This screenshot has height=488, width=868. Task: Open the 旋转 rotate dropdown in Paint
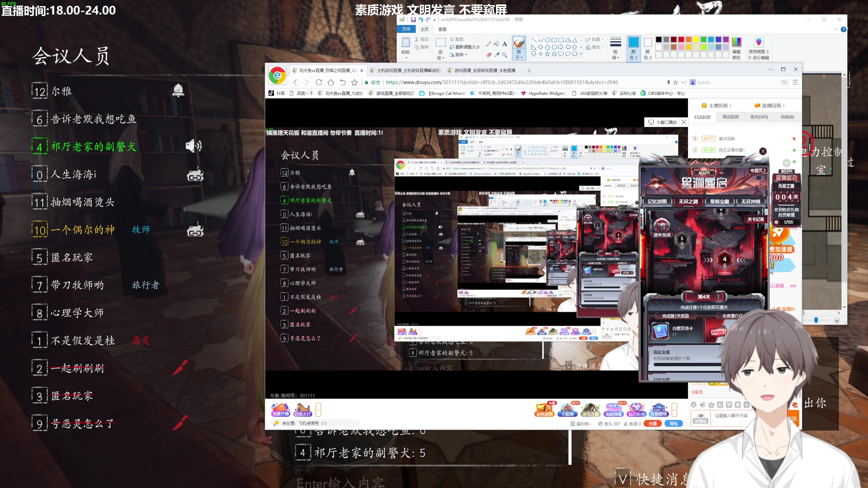coord(458,55)
